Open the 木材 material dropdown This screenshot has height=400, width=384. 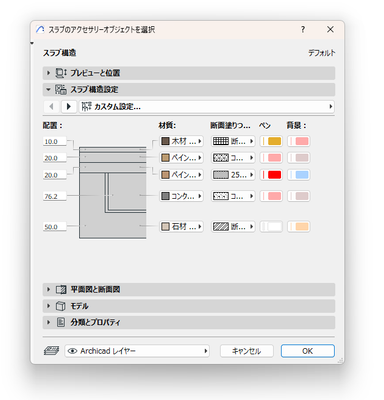tap(181, 141)
